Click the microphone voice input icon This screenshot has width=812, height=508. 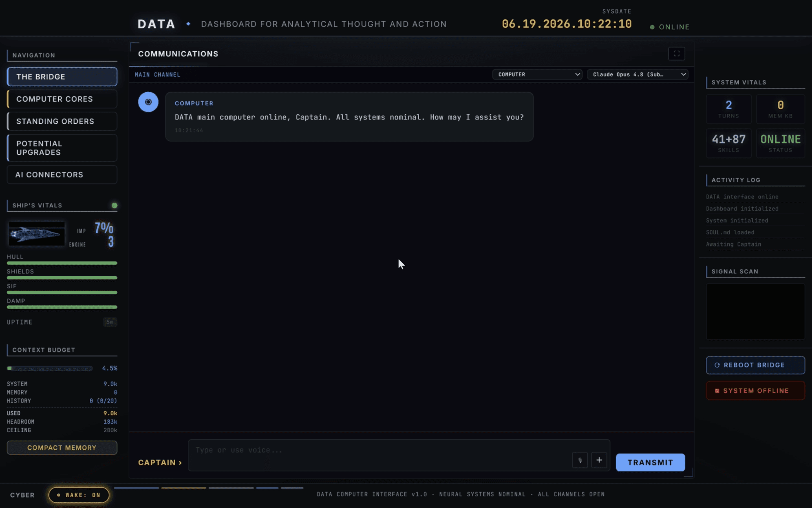580,460
